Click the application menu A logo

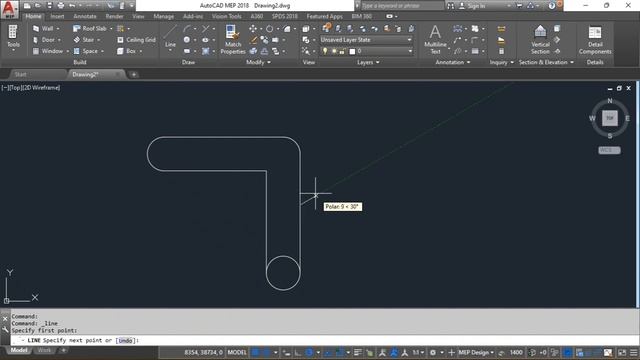point(9,9)
